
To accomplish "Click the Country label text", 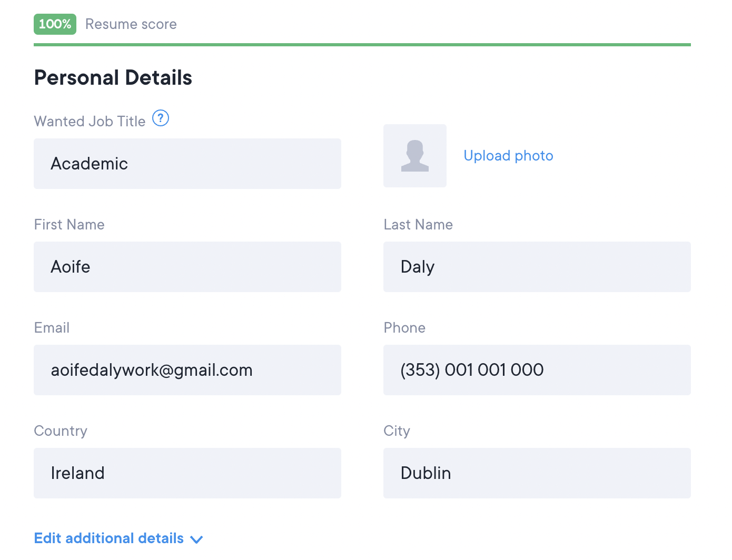I will pyautogui.click(x=61, y=431).
